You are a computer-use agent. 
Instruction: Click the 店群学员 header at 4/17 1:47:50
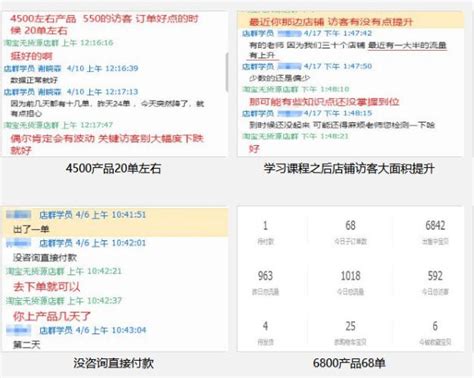pos(307,66)
